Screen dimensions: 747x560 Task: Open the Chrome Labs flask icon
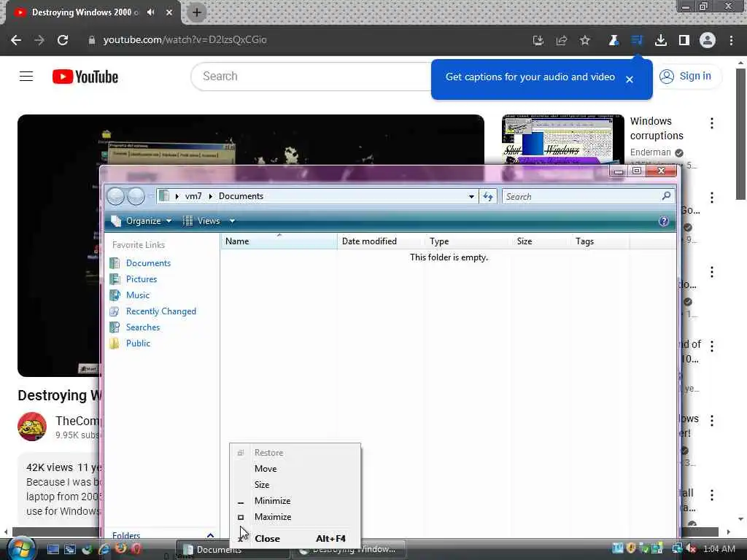(x=614, y=41)
